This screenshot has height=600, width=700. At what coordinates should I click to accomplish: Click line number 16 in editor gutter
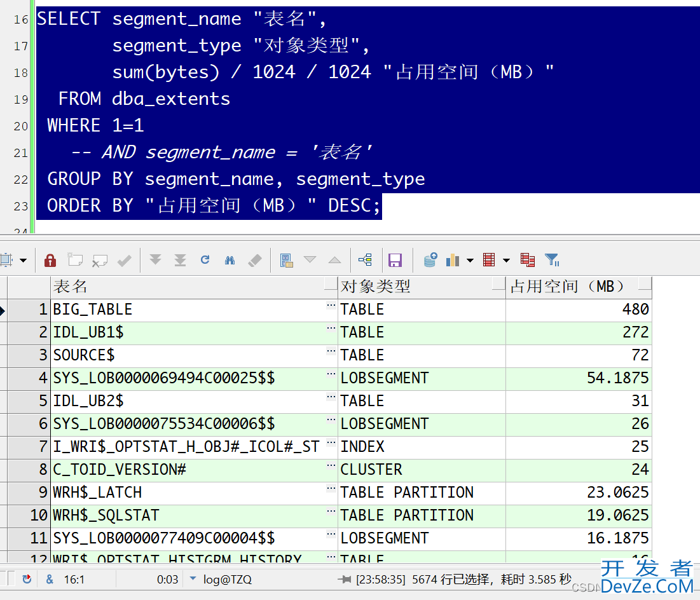tap(21, 20)
